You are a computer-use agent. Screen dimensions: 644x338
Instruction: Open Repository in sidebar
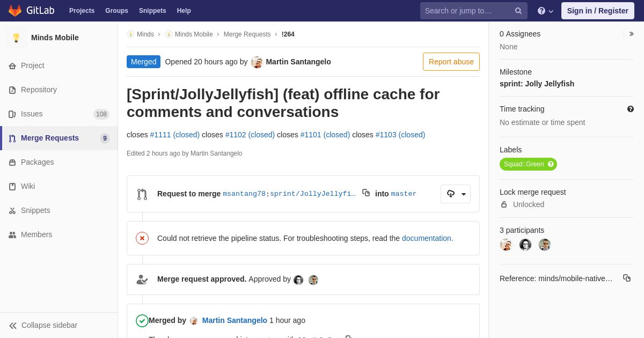(59, 90)
